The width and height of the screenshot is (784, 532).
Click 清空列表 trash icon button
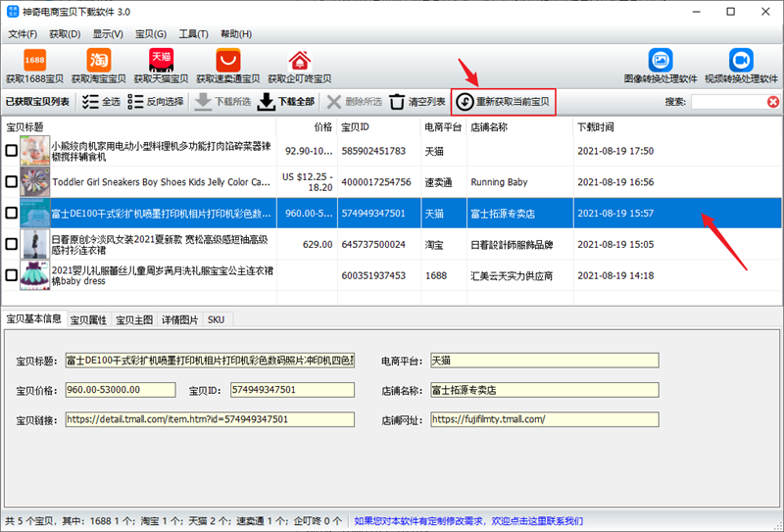coord(417,102)
